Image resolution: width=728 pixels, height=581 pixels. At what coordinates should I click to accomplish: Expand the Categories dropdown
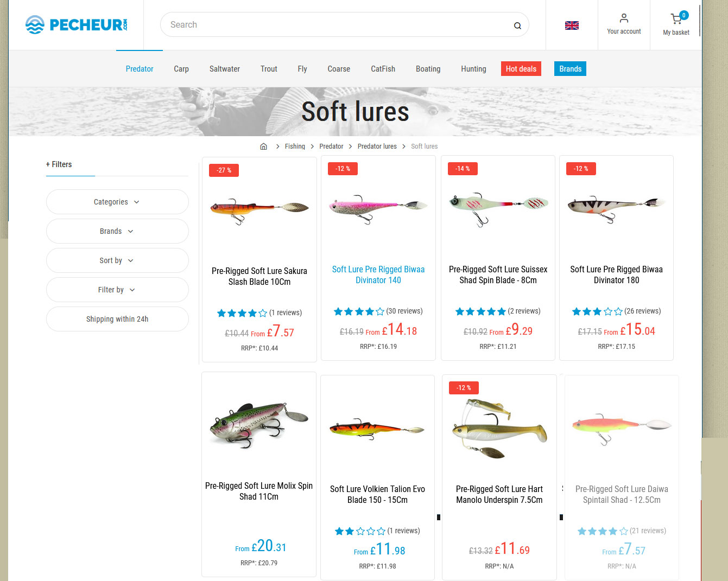pos(117,202)
